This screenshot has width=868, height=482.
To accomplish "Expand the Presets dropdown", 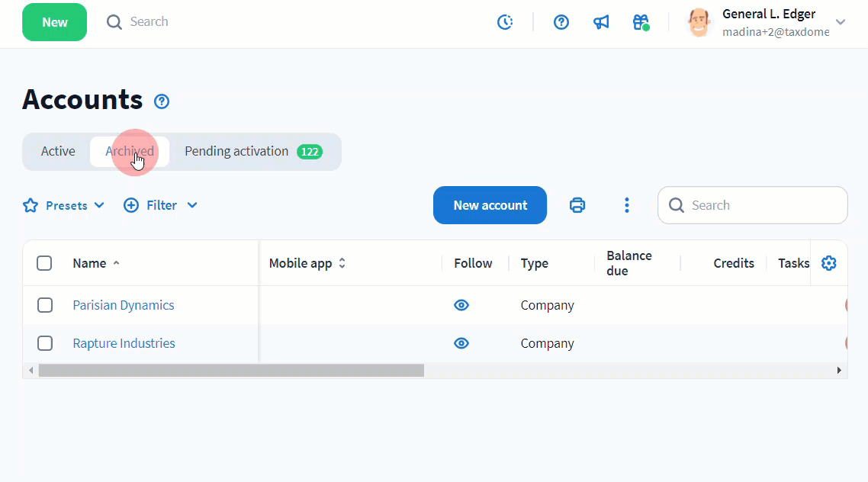I will point(65,205).
